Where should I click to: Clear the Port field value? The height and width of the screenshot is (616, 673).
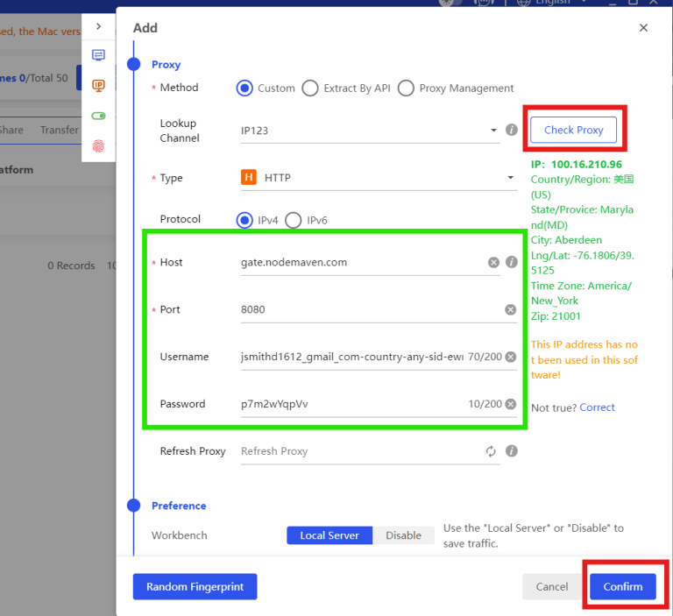[510, 309]
